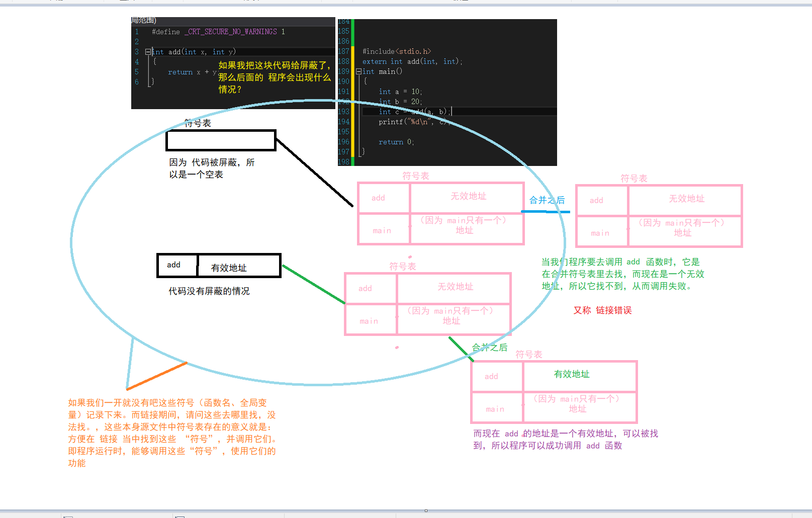Click the green '合并之后' label
Screen dimensions: 812x518
coord(490,348)
